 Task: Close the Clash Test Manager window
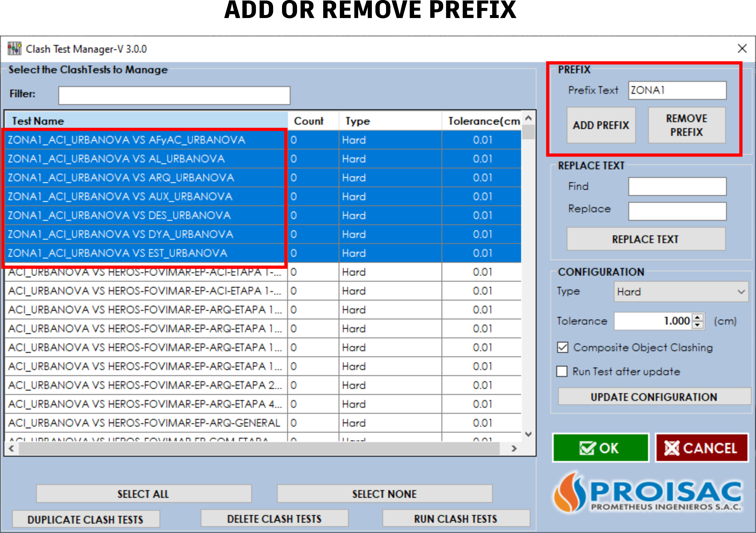click(x=742, y=49)
